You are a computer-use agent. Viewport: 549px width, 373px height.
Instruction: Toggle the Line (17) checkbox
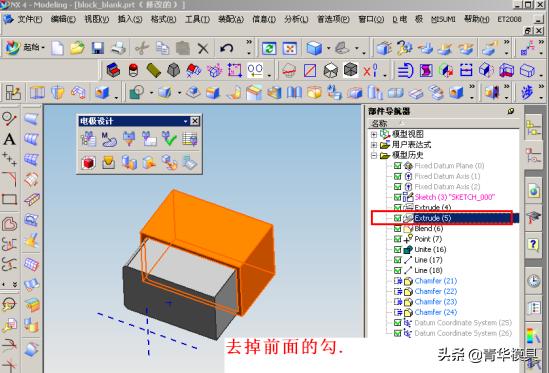click(397, 260)
